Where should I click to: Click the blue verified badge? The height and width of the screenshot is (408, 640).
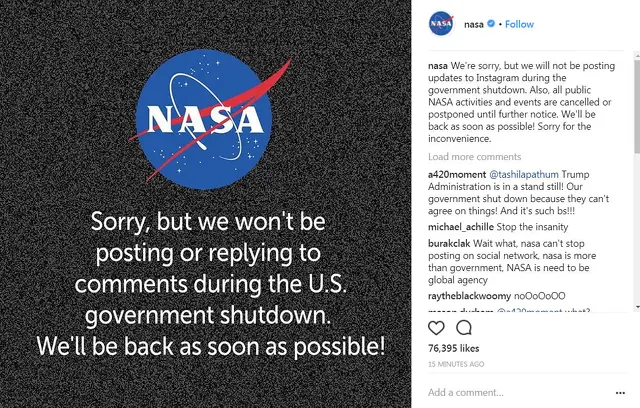coord(492,24)
